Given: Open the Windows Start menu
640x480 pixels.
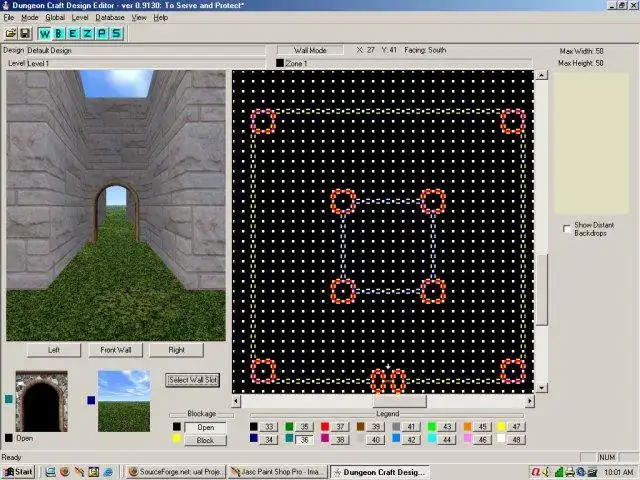Looking at the screenshot, I should [18, 472].
